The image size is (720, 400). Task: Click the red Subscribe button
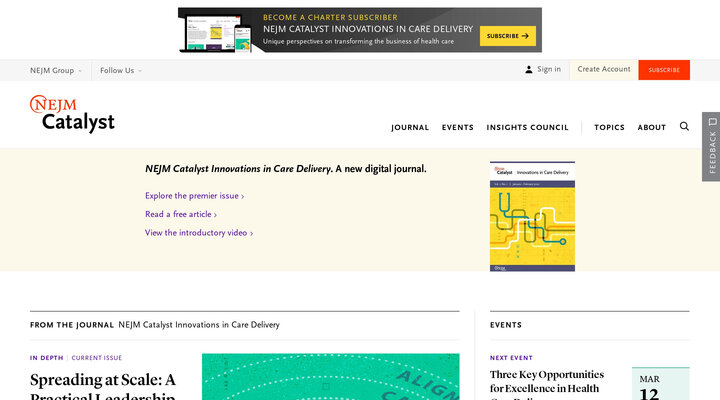(664, 70)
